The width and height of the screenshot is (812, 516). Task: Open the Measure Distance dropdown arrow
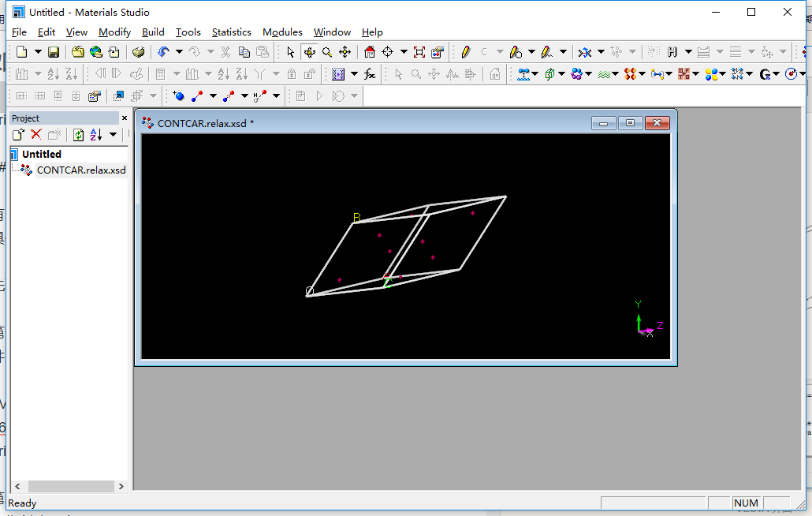pos(213,95)
